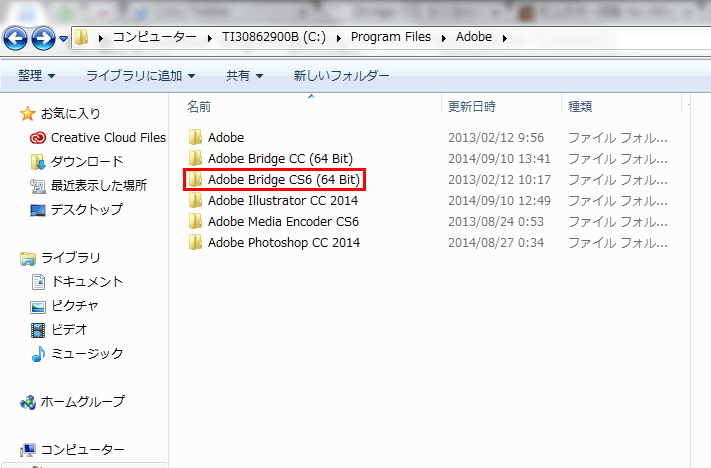This screenshot has height=468, width=711.
Task: Click the ドキュメント library icon
Action: pyautogui.click(x=38, y=282)
